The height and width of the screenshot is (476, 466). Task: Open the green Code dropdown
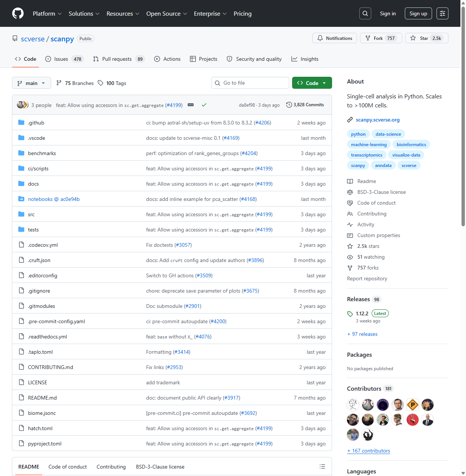[x=312, y=83]
